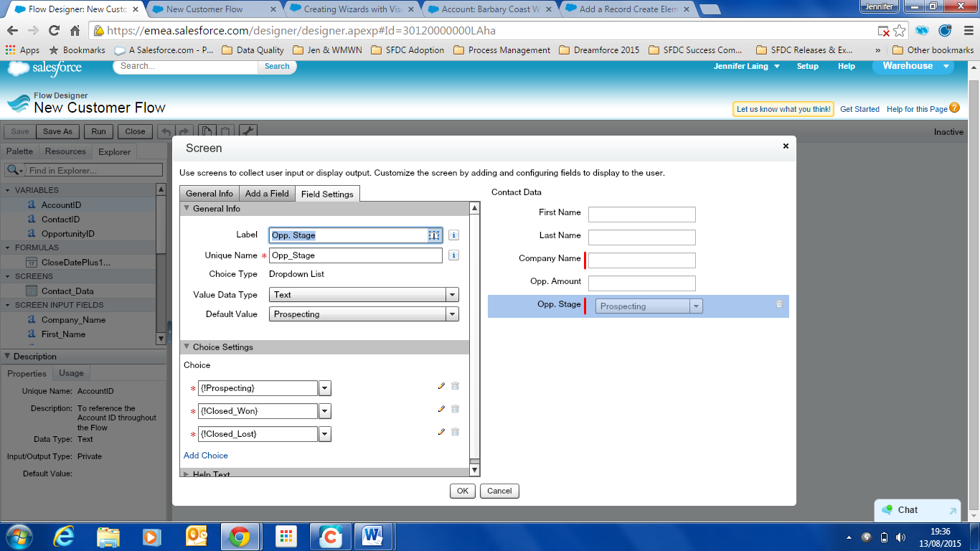
Task: Click the undo arrow in the Flow Designer toolbar
Action: point(166,132)
